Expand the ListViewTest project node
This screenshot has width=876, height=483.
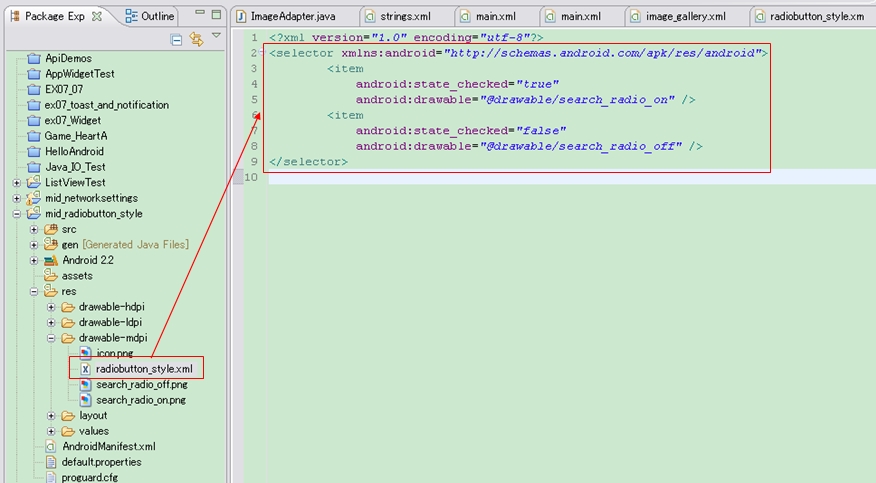(x=17, y=183)
